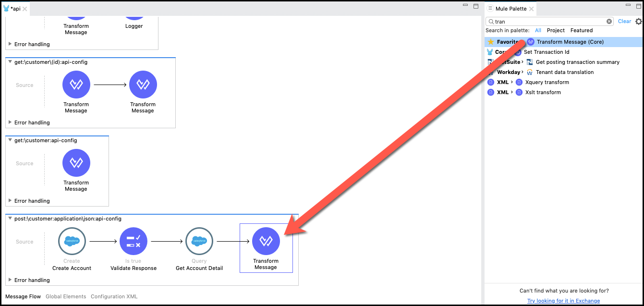Open Try looking for it in Exchange

pyautogui.click(x=564, y=301)
